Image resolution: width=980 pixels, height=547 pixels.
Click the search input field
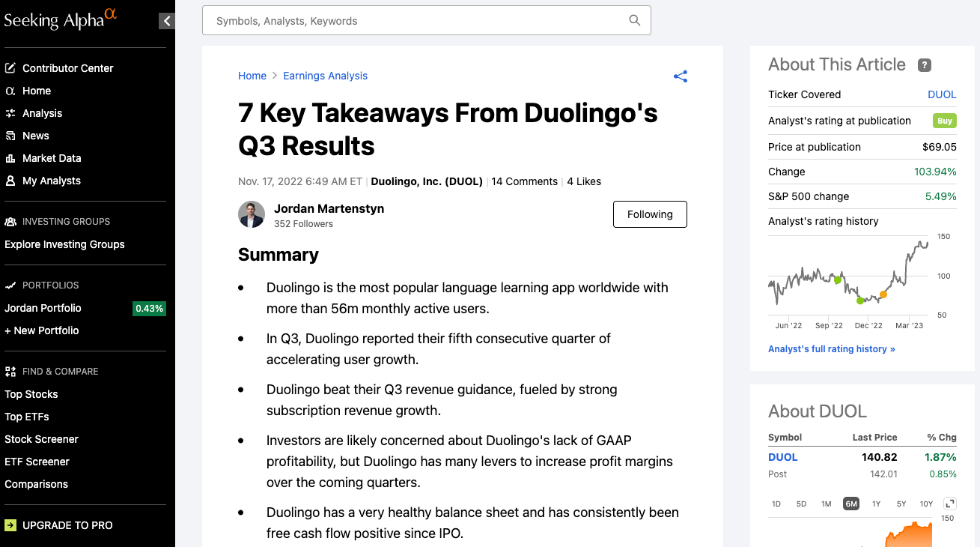[427, 20]
